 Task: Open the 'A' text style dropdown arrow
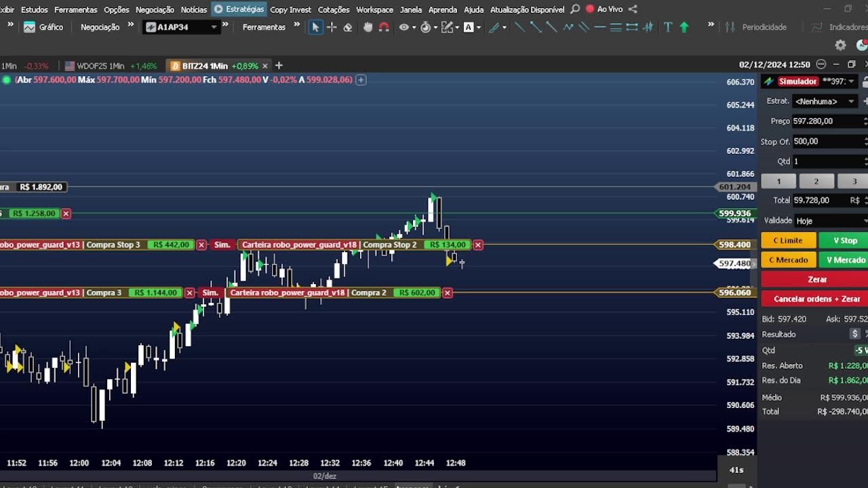click(479, 28)
